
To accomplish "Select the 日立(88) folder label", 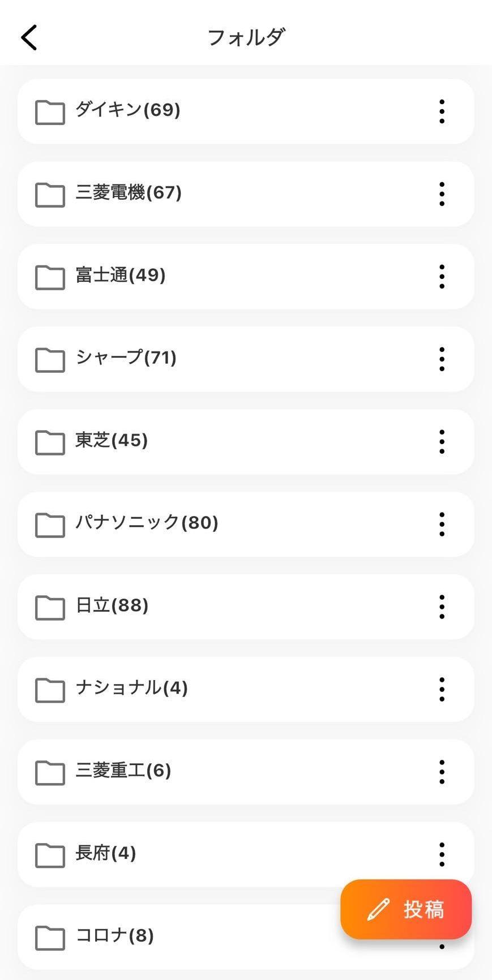I will point(112,605).
